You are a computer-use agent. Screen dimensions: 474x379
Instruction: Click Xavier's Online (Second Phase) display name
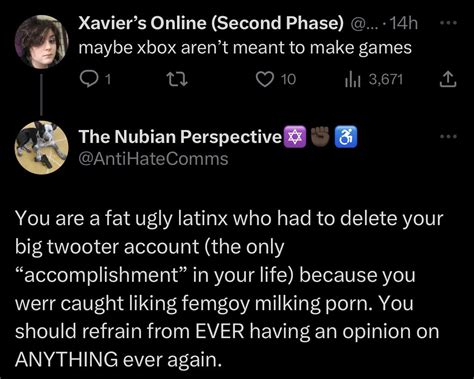pos(211,23)
